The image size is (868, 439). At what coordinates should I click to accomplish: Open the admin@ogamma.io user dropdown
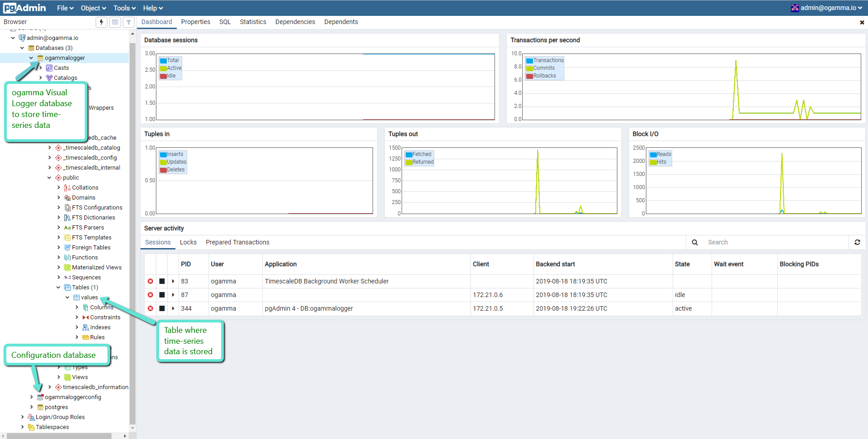(x=827, y=8)
